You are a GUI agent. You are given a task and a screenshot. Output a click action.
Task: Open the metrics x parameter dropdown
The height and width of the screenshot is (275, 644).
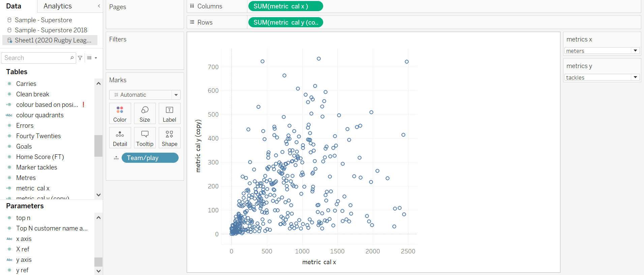pyautogui.click(x=635, y=51)
